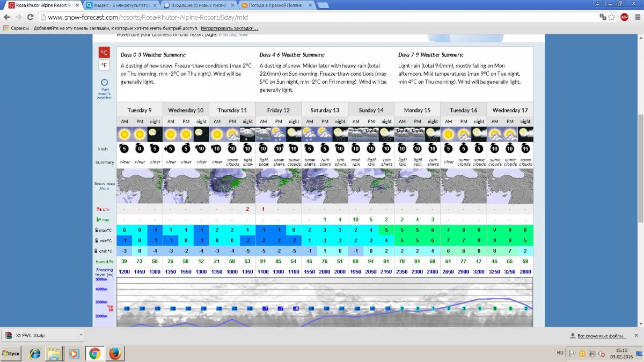Click the Wednesday 17 night wind 15 icon
644x362 pixels.
pyautogui.click(x=525, y=148)
